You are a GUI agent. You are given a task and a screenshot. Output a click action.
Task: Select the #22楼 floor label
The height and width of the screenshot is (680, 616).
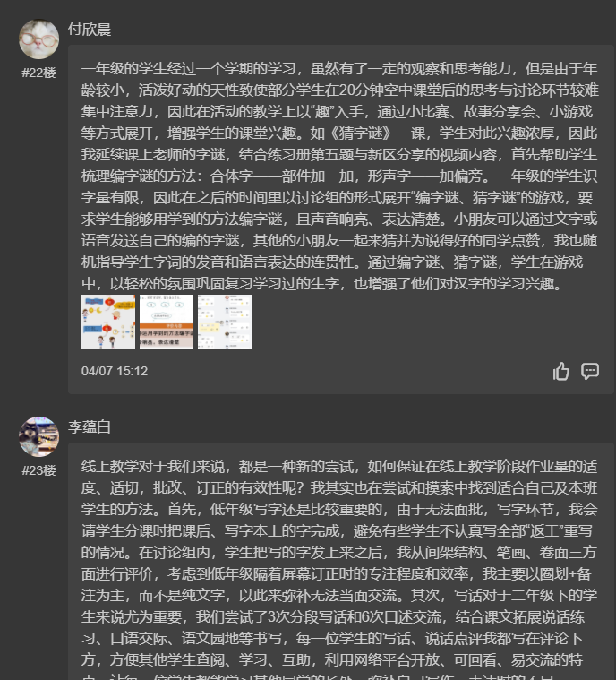(39, 73)
